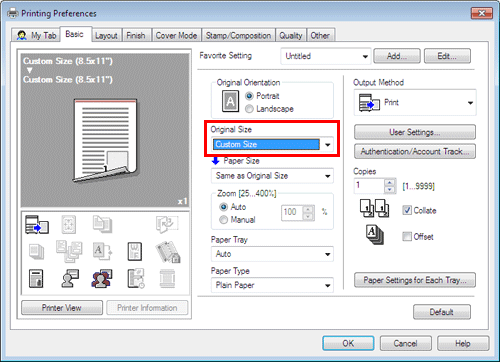Choose Auto zoom radio button
500x362 pixels.
223,207
